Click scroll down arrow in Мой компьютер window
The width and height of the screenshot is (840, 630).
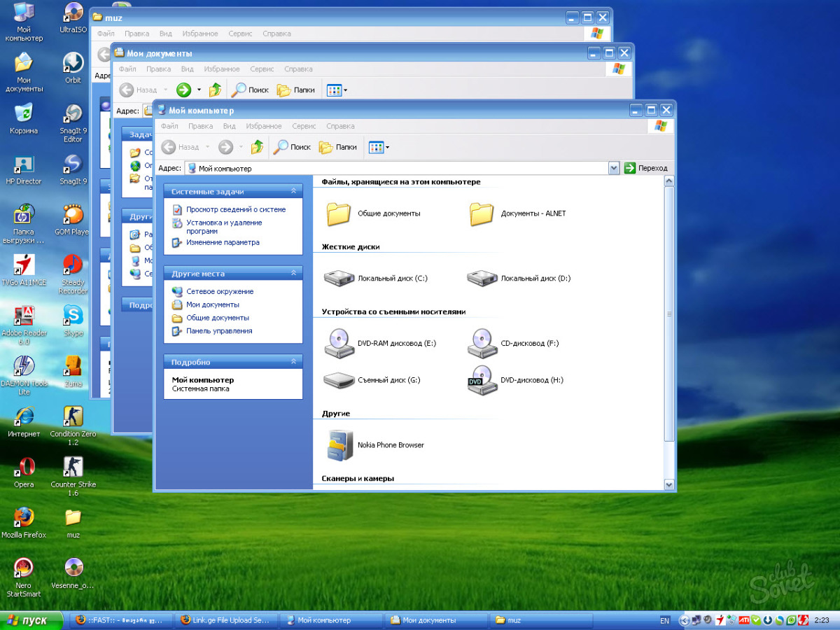669,484
